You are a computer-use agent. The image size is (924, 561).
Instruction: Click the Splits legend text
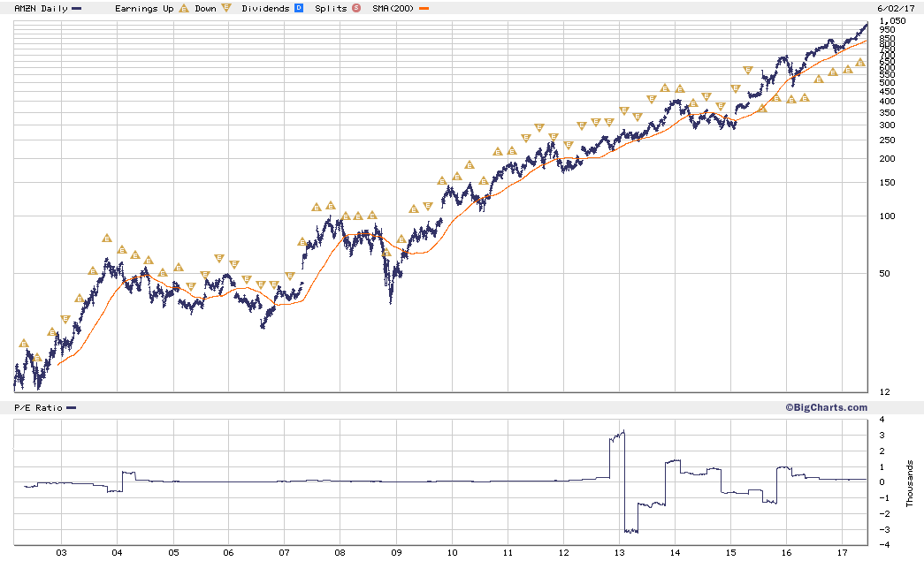pos(332,8)
